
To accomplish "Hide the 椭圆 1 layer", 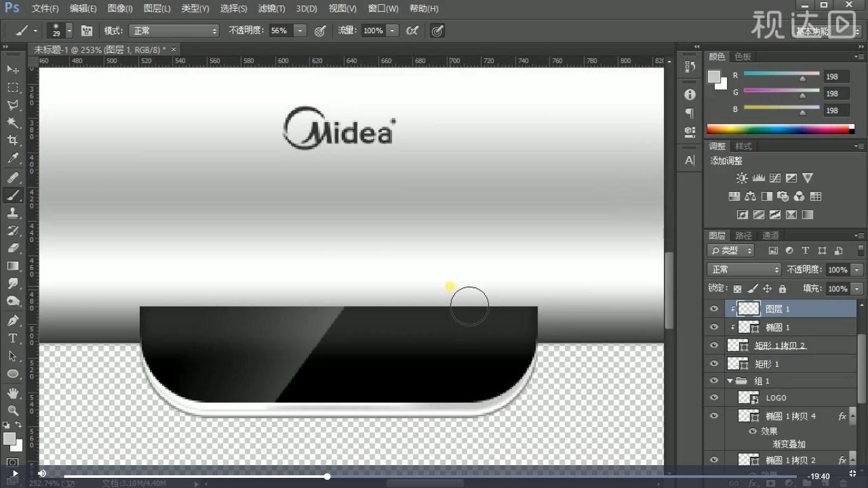I will tap(714, 327).
